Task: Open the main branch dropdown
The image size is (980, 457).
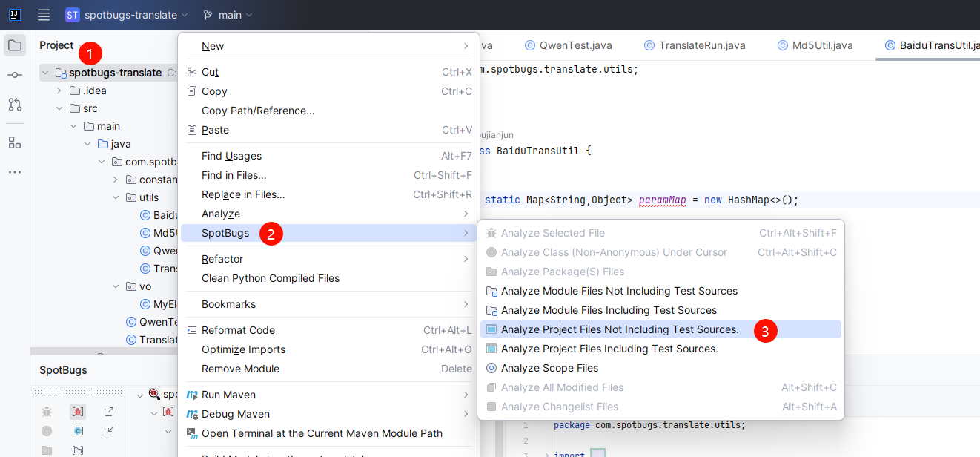Action: (x=228, y=15)
